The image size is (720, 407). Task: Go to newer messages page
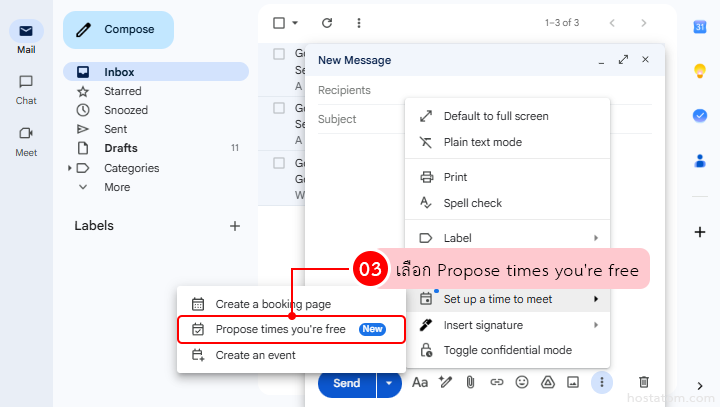[612, 23]
